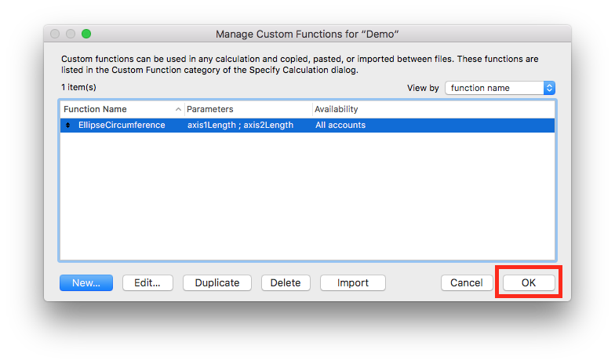The image size is (615, 364).
Task: Click the dialog's red close button
Action: click(x=55, y=34)
